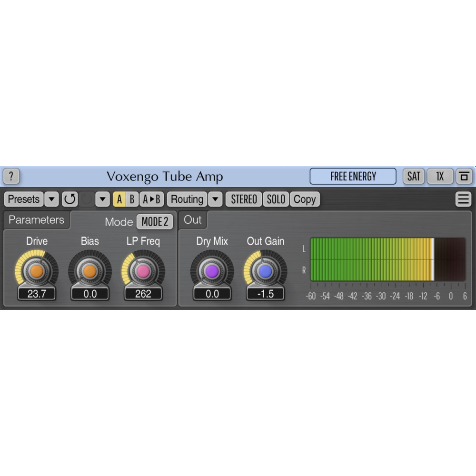Select the Out tab
Image resolution: width=476 pixels, height=476 pixels.
click(x=193, y=220)
